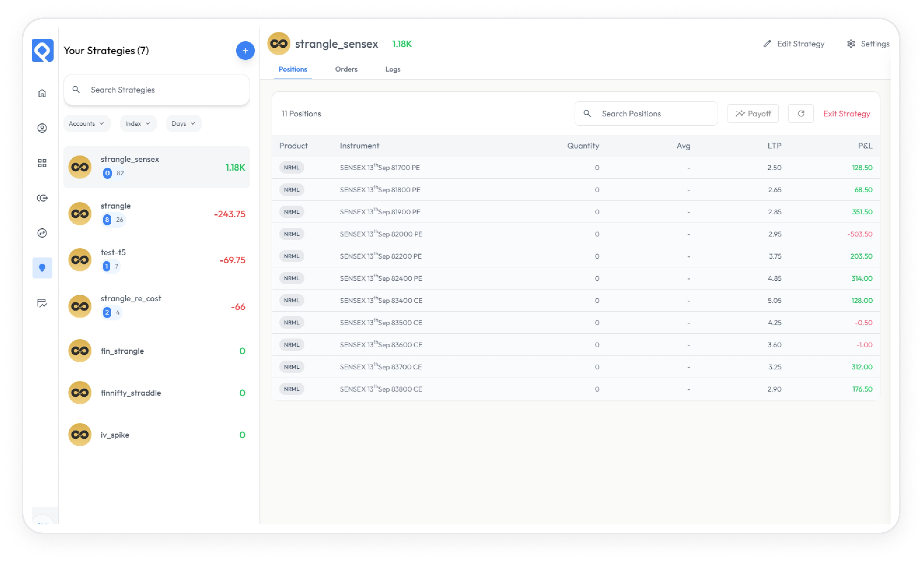This screenshot has width=924, height=562.
Task: Select the transfer arrows icon in the sidebar
Action: tap(42, 233)
